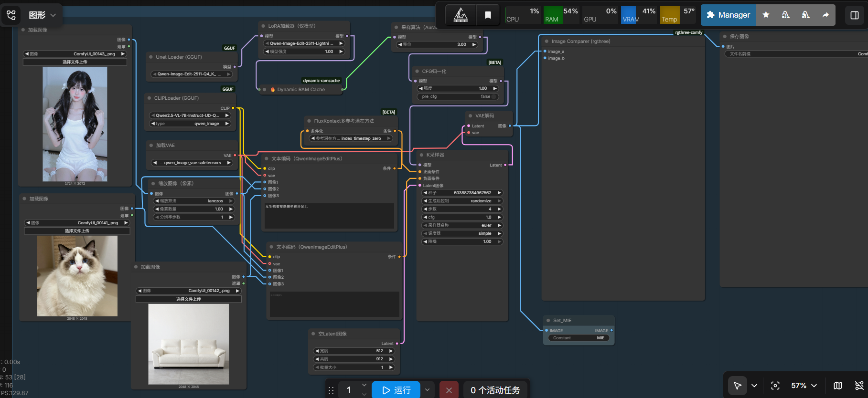Click the icon immediately right of the star
The height and width of the screenshot is (398, 868).
pyautogui.click(x=786, y=15)
